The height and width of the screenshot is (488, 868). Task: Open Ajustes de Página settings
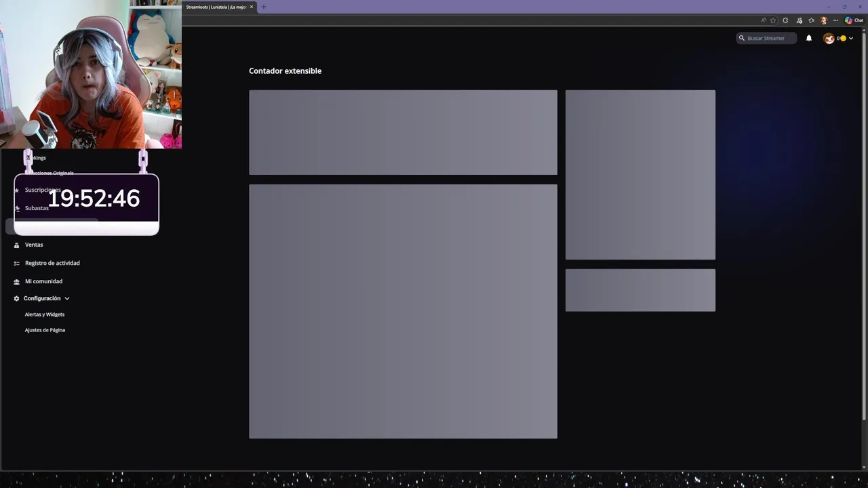(45, 330)
